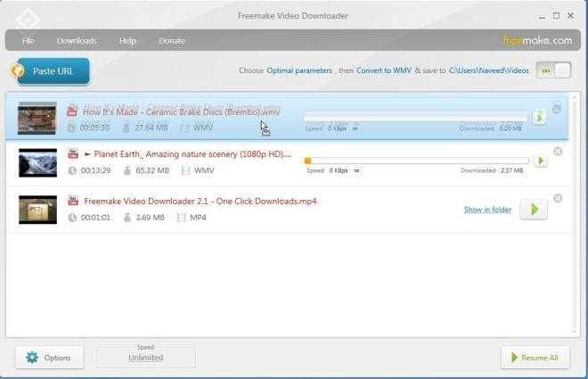Viewport: 588px width, 379px height.
Task: Click the grid handle of the mode switch
Action: (x=562, y=70)
